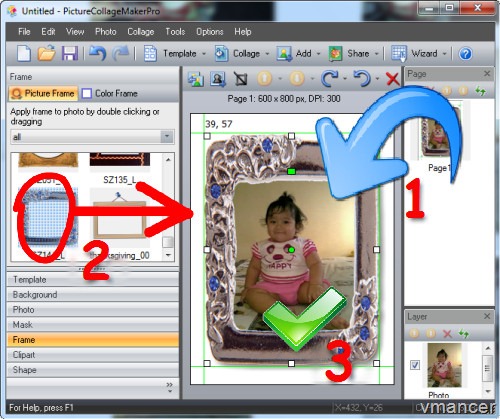Launch the Wizard grid icon
This screenshot has width=500, height=419.
coord(399,53)
